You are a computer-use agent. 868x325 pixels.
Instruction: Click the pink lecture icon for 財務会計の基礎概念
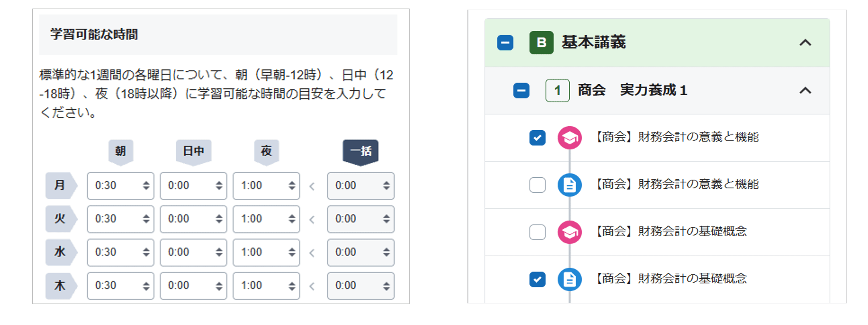[569, 232]
